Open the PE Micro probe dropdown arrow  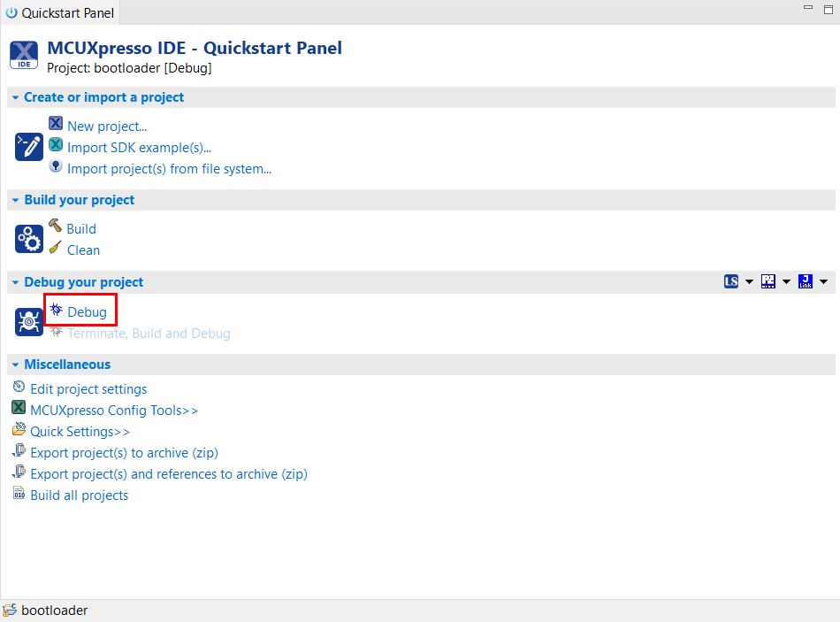click(786, 282)
